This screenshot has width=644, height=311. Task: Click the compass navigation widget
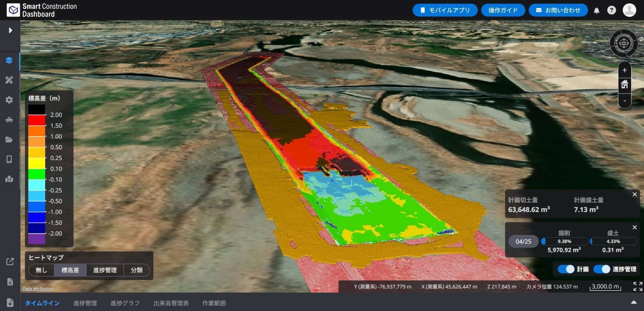coord(624,43)
